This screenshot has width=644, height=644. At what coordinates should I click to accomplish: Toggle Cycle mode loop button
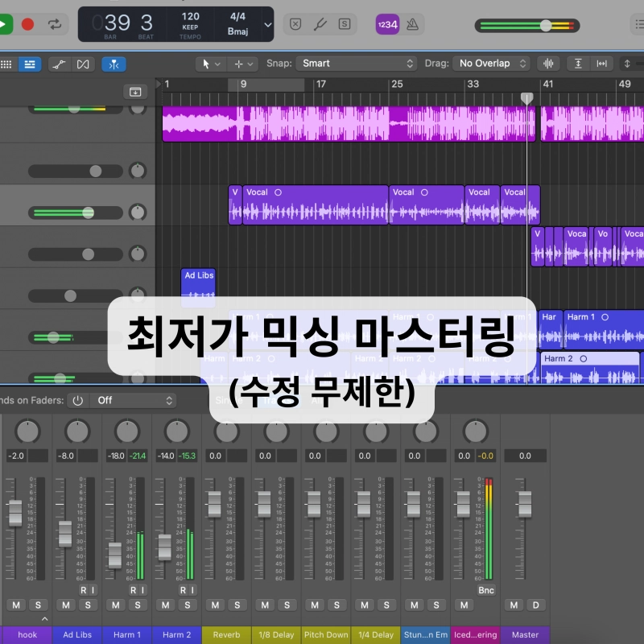[55, 24]
